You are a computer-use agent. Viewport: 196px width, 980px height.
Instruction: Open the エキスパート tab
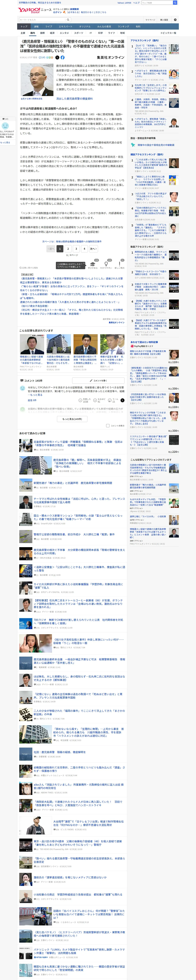click(x=65, y=27)
